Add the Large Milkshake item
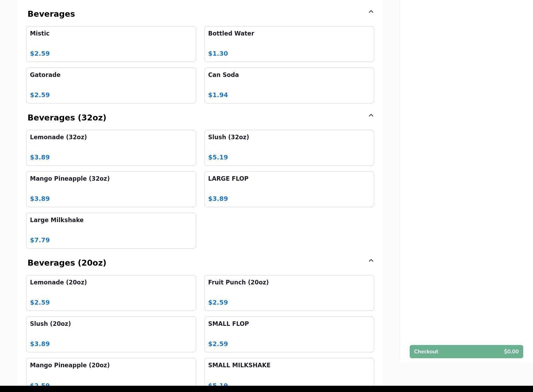Viewport: 533px width, 392px height. pos(111,230)
